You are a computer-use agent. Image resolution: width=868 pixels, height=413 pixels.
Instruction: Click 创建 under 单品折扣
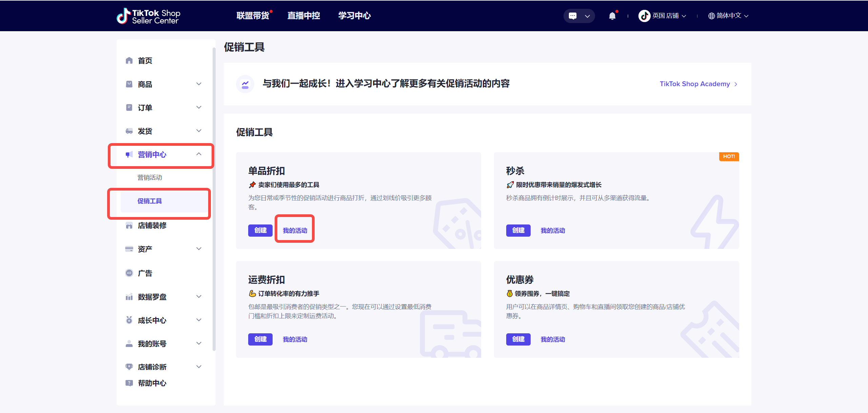coord(260,230)
